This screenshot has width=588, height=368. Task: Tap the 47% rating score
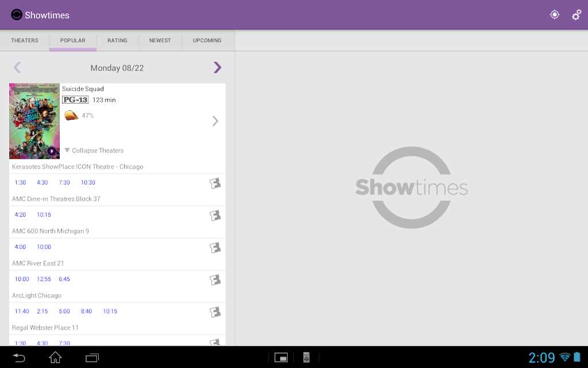click(x=88, y=116)
